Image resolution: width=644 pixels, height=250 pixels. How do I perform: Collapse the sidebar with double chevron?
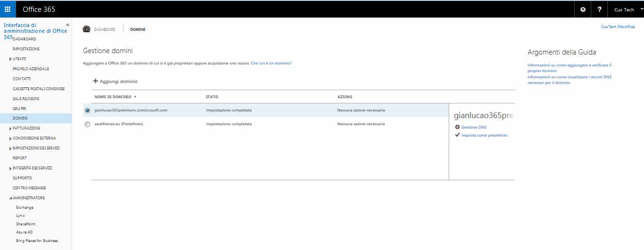pyautogui.click(x=67, y=25)
